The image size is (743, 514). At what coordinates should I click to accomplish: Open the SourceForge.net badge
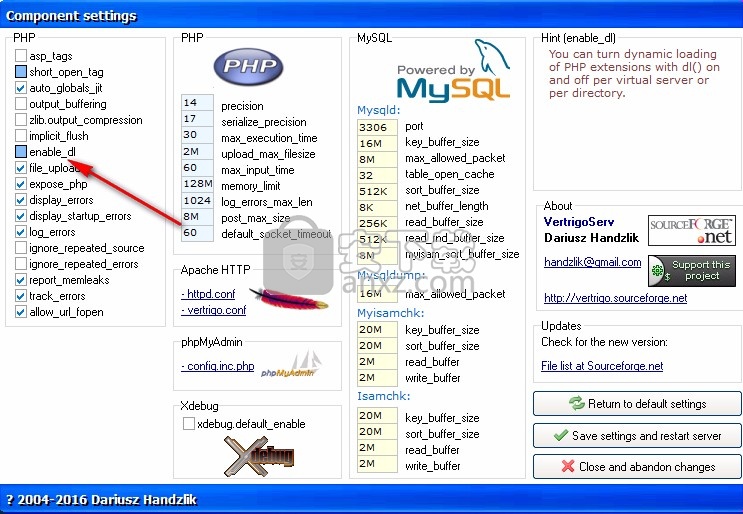pyautogui.click(x=691, y=230)
